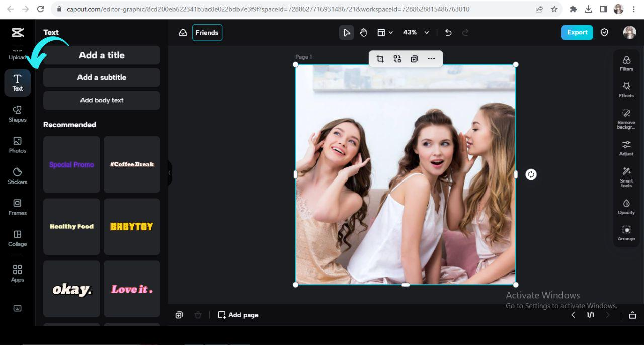644x362 pixels.
Task: Switch to the Stickers tab
Action: tap(17, 176)
